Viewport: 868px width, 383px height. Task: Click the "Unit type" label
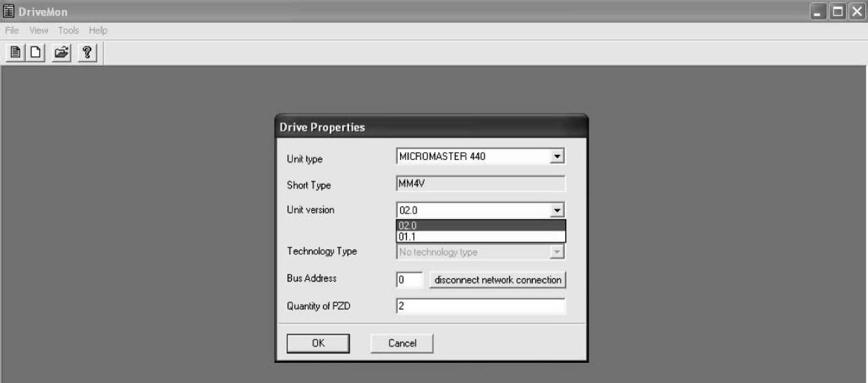(304, 159)
